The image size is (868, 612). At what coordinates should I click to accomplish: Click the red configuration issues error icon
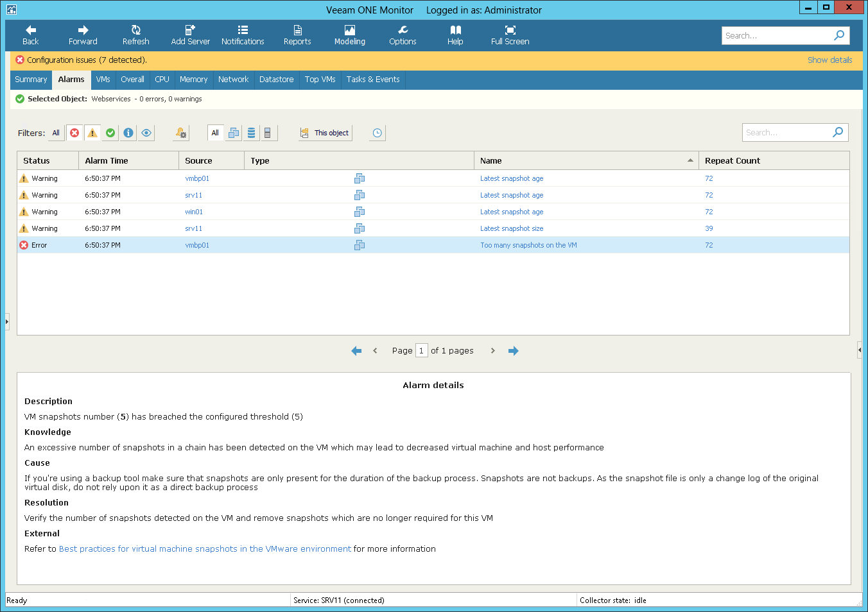point(20,60)
